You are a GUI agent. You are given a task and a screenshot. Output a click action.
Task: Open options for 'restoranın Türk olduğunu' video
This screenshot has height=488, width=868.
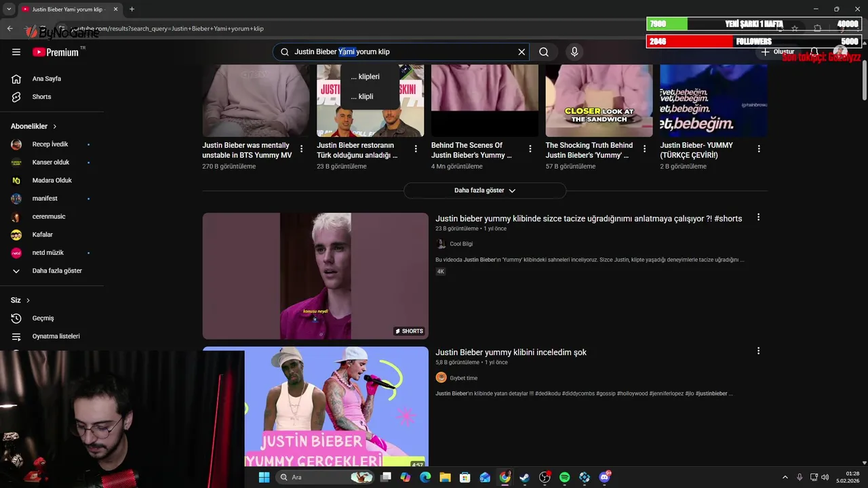[x=416, y=148]
